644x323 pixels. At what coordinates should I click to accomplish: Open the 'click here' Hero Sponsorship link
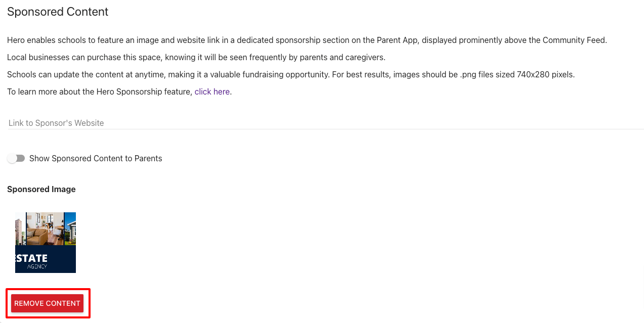point(212,91)
